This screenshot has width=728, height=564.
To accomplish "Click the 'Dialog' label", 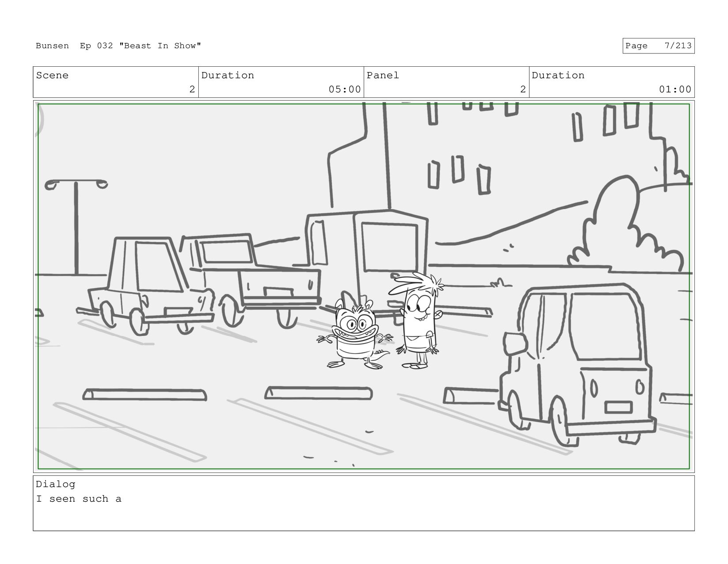I will [x=56, y=484].
